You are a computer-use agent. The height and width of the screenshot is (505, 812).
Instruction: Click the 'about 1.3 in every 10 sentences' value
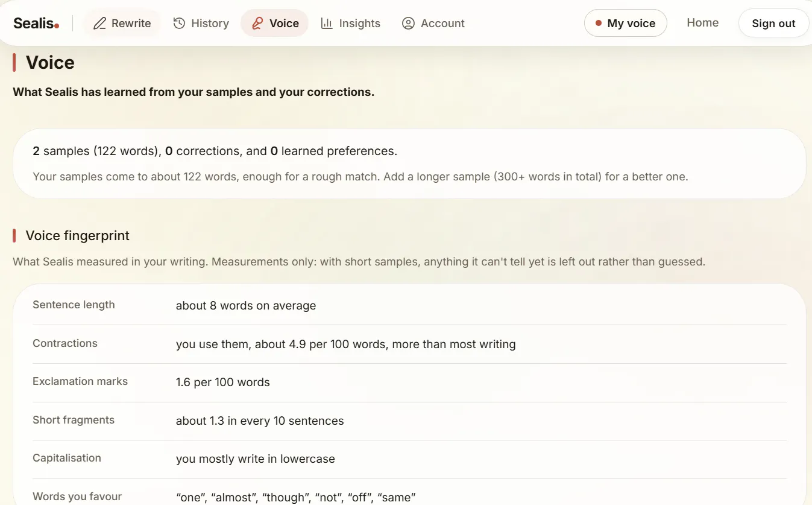pyautogui.click(x=260, y=421)
